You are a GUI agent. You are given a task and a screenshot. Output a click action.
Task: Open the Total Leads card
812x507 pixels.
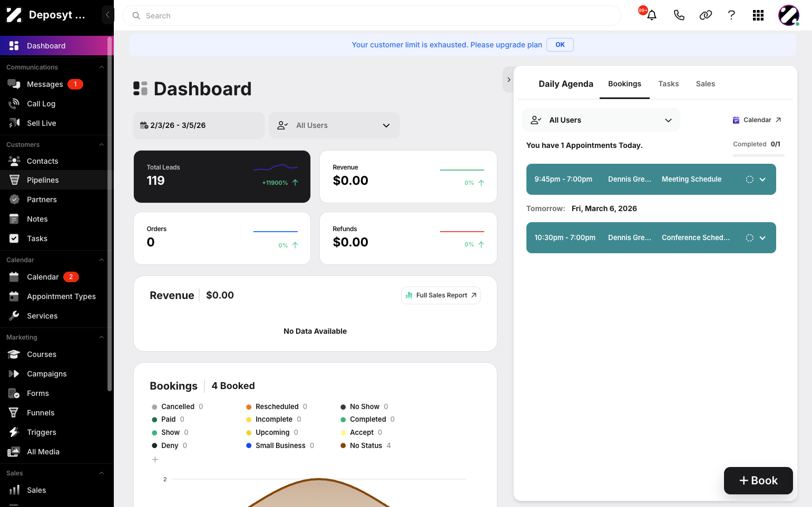(222, 176)
